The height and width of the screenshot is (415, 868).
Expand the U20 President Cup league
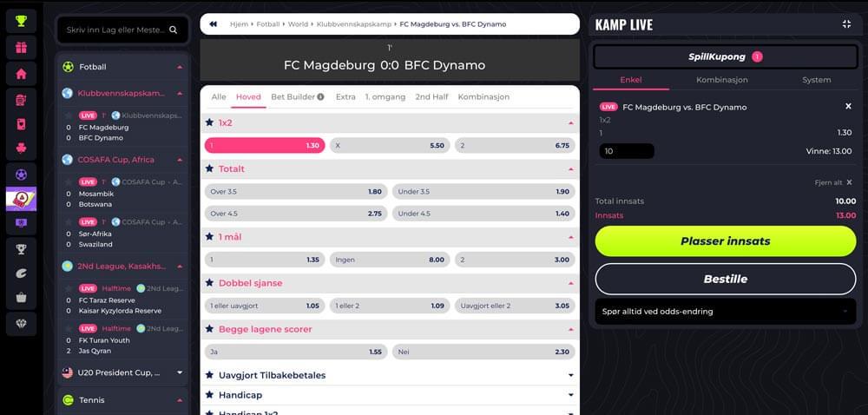(x=180, y=373)
